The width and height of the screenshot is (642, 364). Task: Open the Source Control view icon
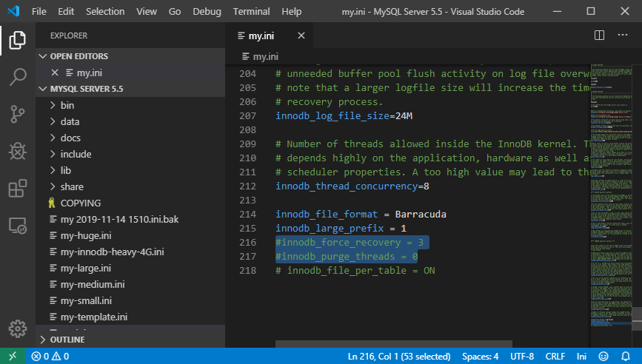coord(17,114)
